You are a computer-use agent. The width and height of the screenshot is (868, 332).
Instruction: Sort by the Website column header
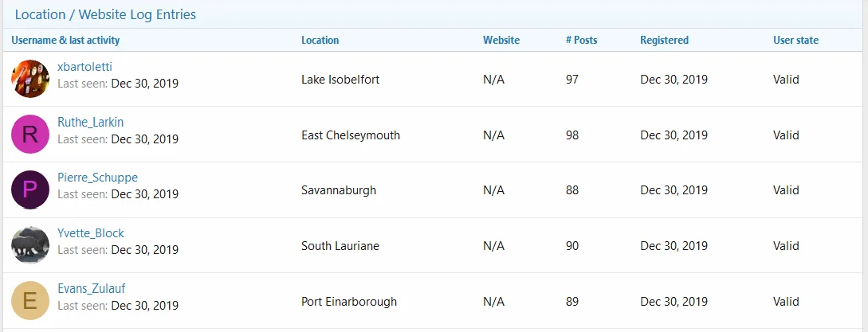coord(501,40)
